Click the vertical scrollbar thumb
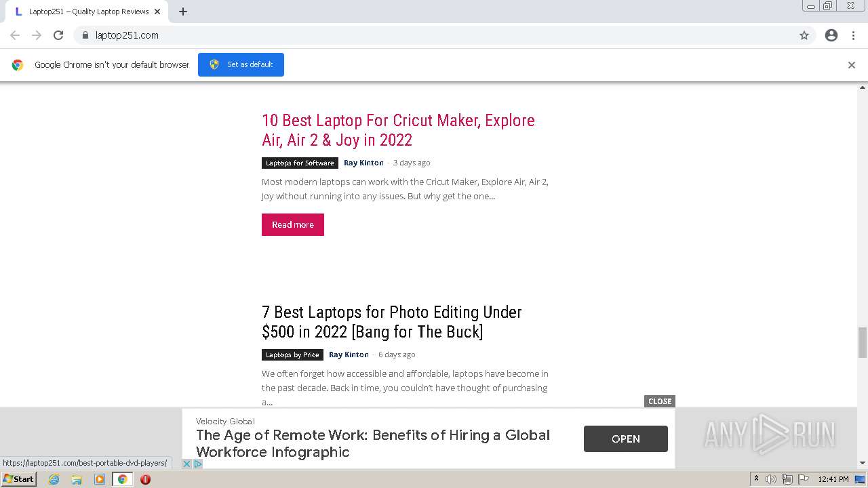This screenshot has width=868, height=488. (863, 342)
